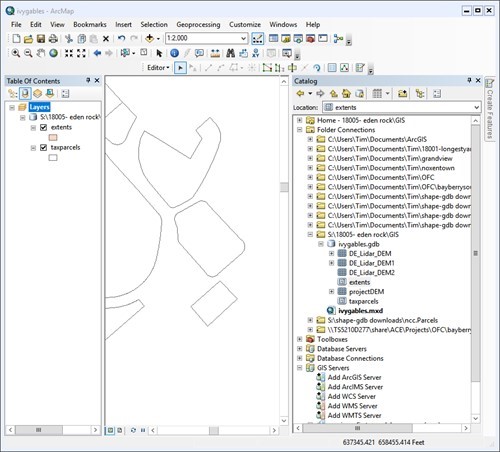This screenshot has height=452, width=500.
Task: Click the Refresh map view button
Action: coord(133,430)
